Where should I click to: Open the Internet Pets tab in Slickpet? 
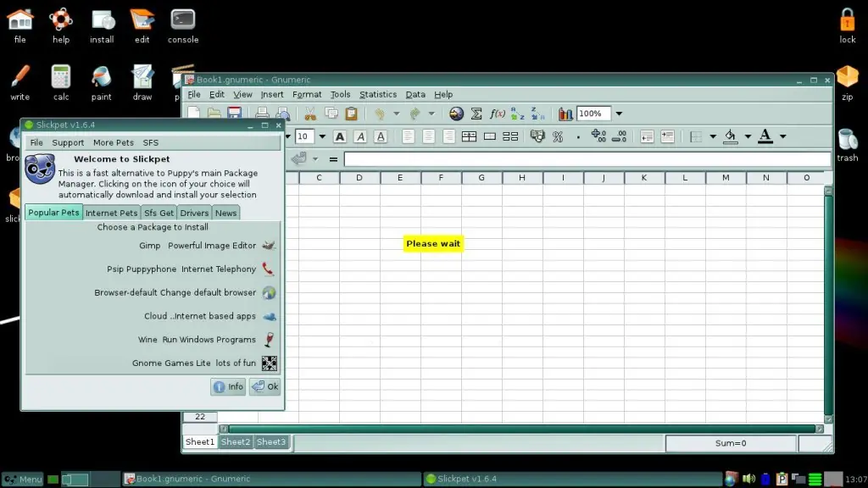point(111,213)
